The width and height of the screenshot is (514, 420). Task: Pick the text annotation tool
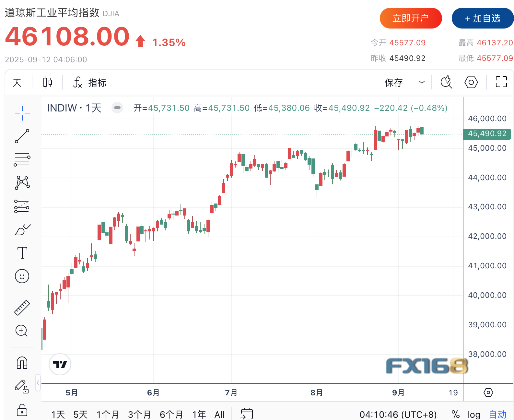tap(22, 253)
